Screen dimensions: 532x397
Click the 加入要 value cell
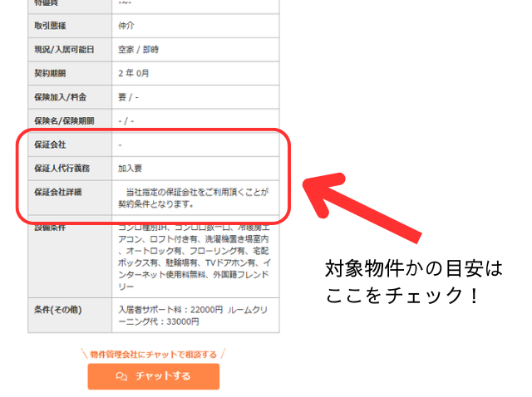click(130, 168)
